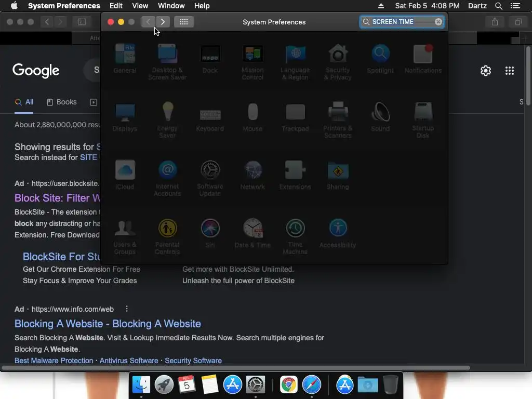Screen dimensions: 532x399
Task: Open Google Chrome from the Dock
Action: point(289,384)
